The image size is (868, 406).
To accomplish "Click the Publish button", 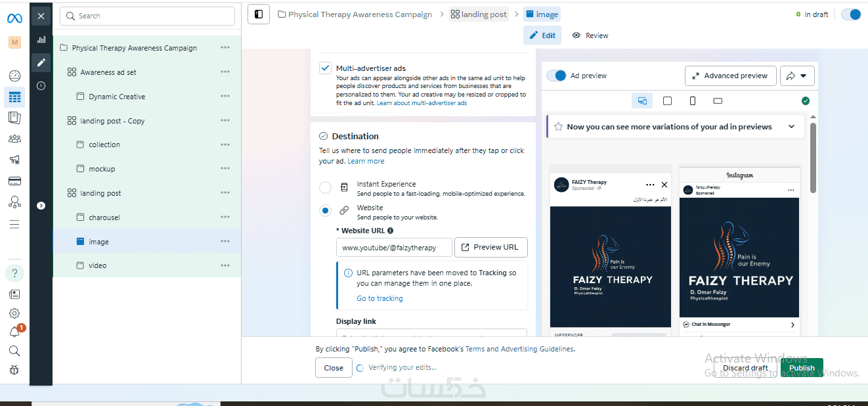I will 802,368.
